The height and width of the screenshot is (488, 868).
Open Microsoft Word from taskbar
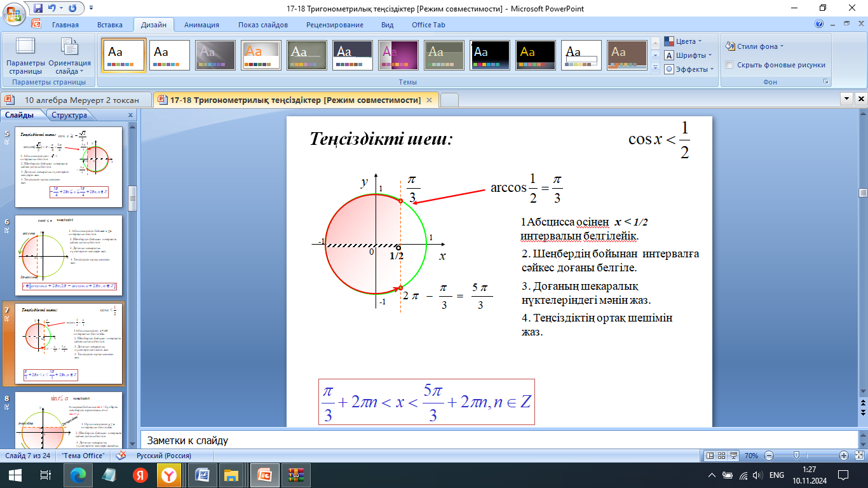coord(203,475)
